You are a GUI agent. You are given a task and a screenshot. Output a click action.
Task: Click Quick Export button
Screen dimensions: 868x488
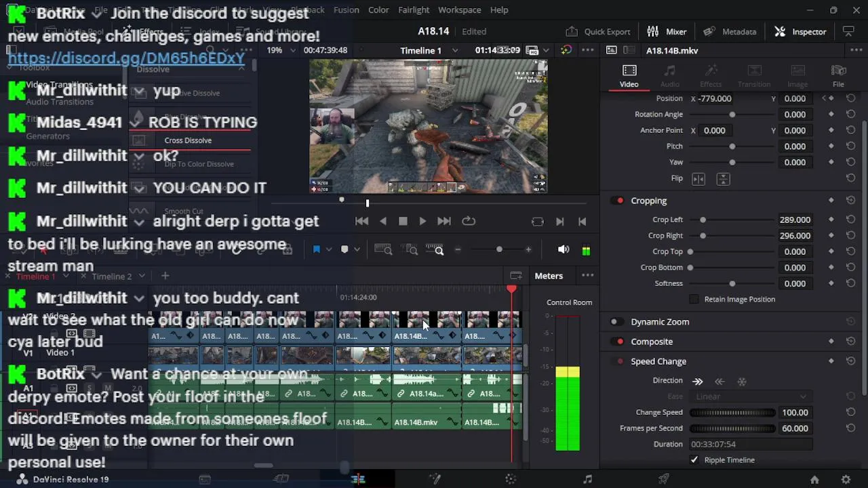coord(598,32)
